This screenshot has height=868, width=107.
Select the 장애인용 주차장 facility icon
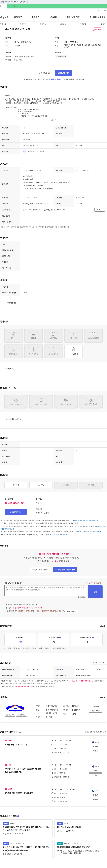(16, 402)
